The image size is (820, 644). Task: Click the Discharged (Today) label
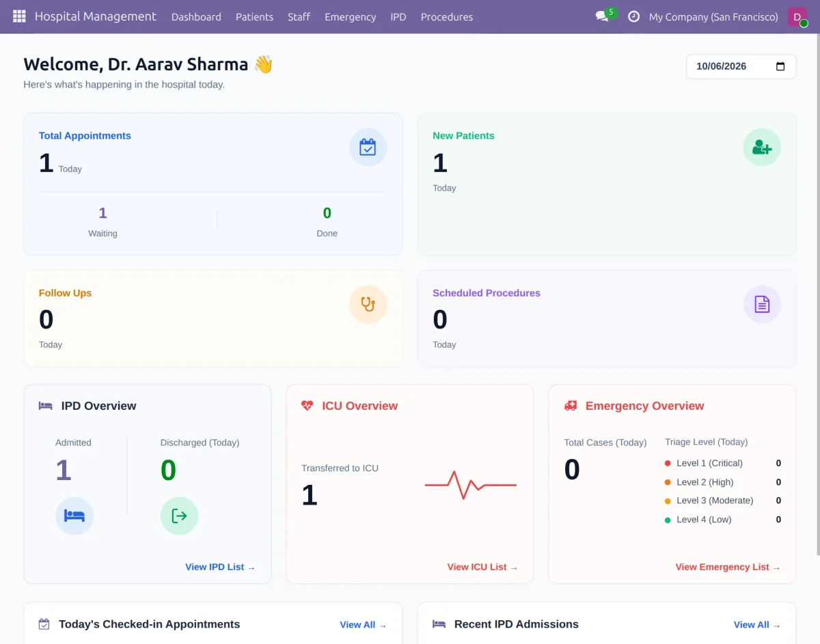pos(200,443)
